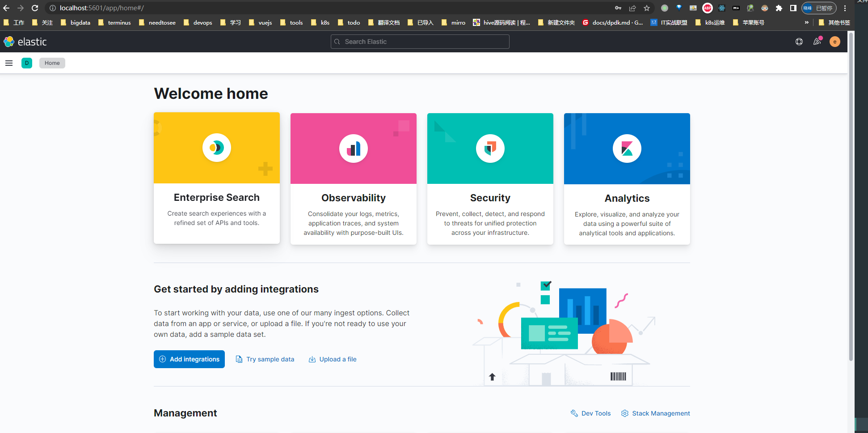Screen dimensions: 868x433
Task: Bookmark this page with the star
Action: tap(647, 8)
